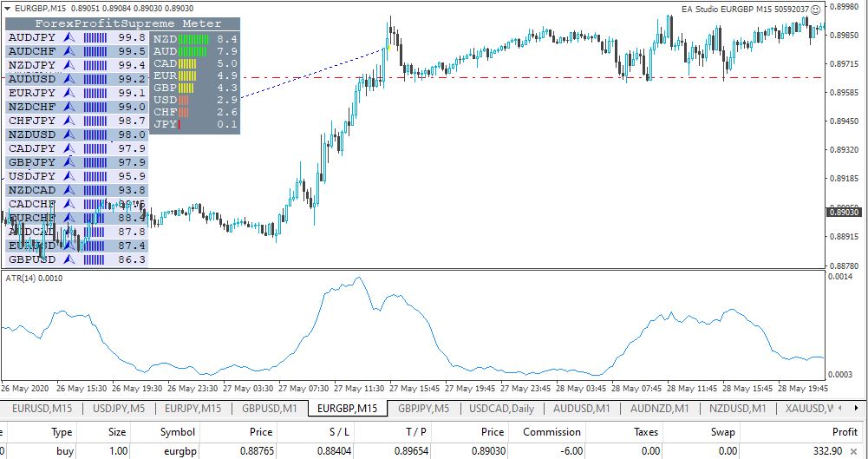Select the NZD green strength bar
The width and height of the screenshot is (868, 459).
[x=194, y=40]
